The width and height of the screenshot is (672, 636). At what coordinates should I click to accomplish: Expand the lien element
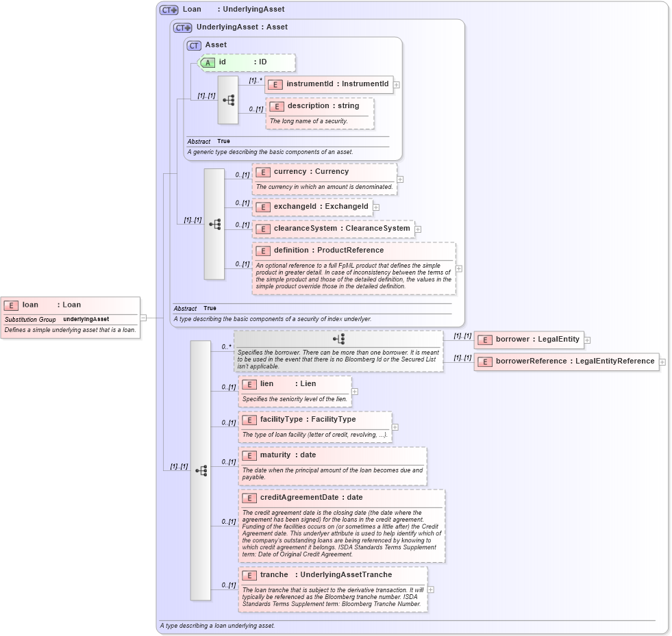pyautogui.click(x=355, y=390)
